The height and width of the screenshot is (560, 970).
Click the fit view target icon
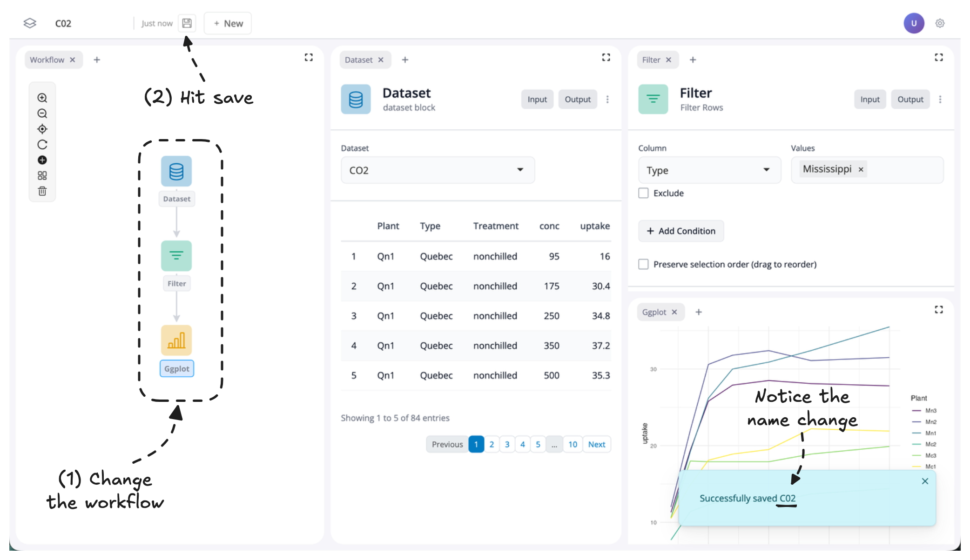tap(42, 129)
